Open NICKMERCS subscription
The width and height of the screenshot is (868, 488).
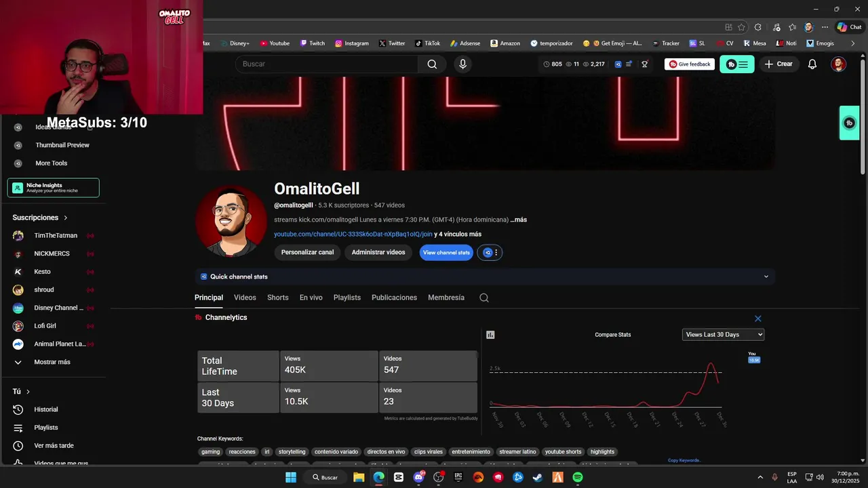click(x=53, y=253)
